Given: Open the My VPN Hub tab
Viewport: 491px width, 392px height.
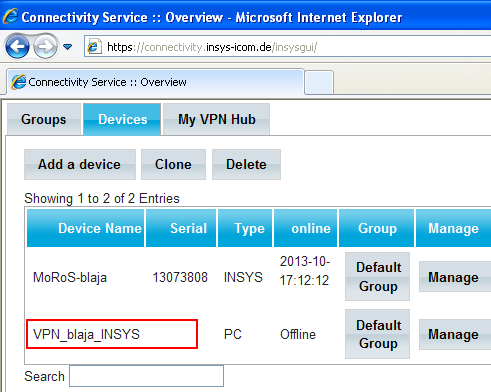Looking at the screenshot, I should (217, 119).
